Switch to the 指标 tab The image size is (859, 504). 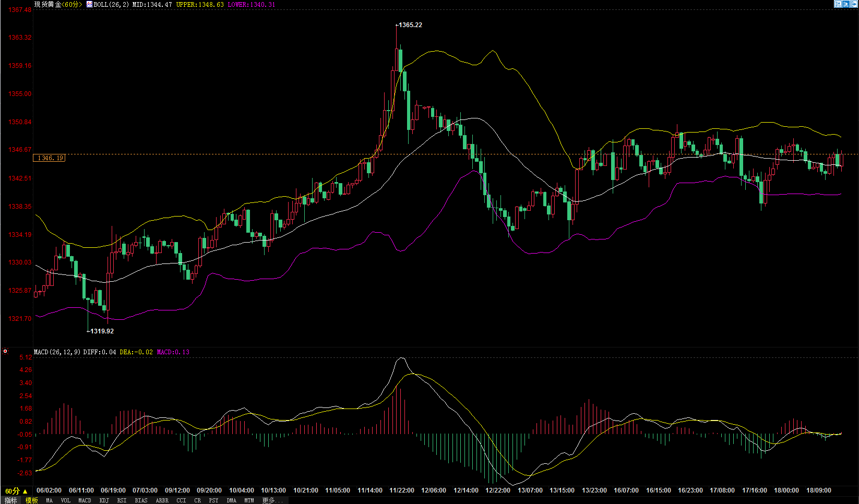pos(10,500)
